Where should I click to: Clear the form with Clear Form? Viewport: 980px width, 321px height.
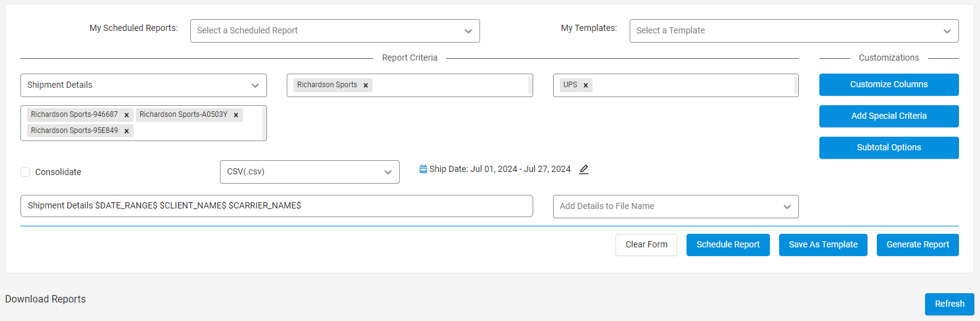pyautogui.click(x=646, y=245)
